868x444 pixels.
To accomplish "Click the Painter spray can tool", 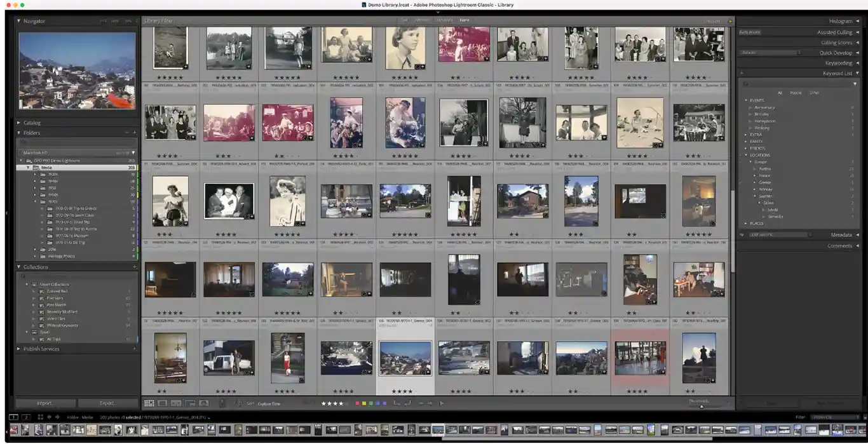I will click(222, 403).
